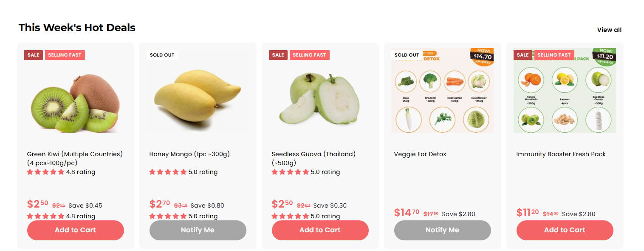Click the Seedless Guava product image
This screenshot has height=251, width=644.
[320, 100]
